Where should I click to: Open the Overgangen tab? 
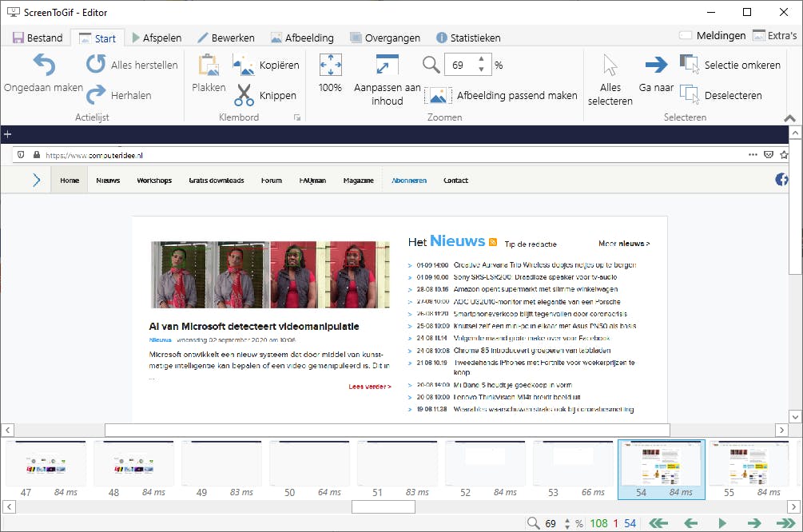tap(386, 37)
